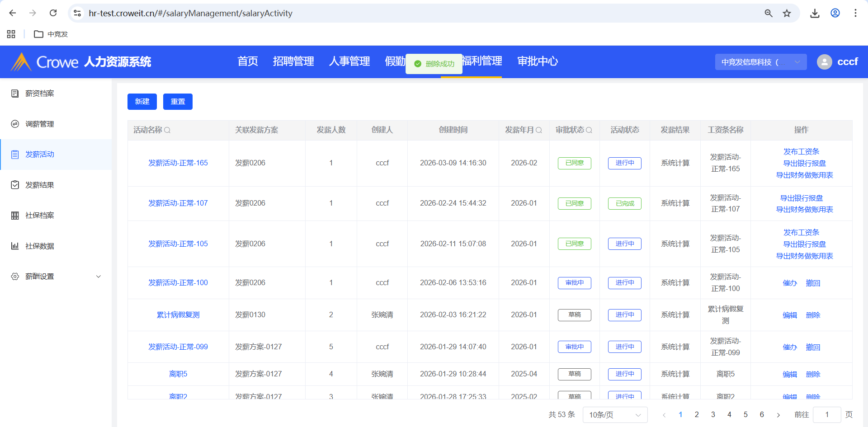This screenshot has height=427, width=868.
Task: Click 删除 for the 累计病假复测 row
Action: point(813,315)
